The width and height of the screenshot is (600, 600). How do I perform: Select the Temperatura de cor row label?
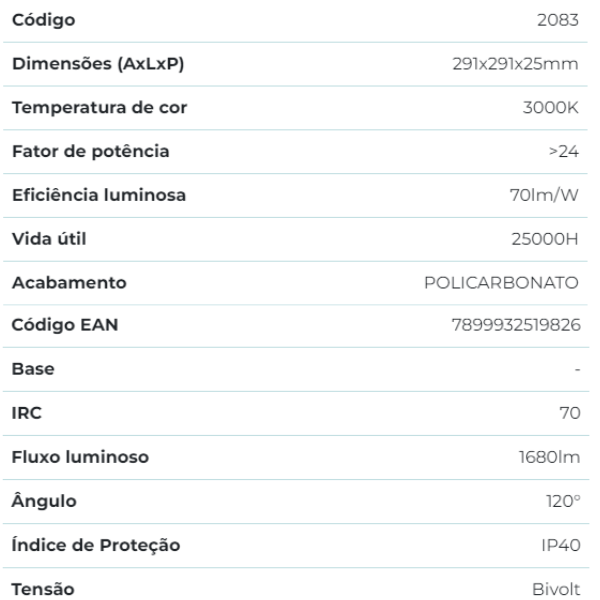click(98, 108)
